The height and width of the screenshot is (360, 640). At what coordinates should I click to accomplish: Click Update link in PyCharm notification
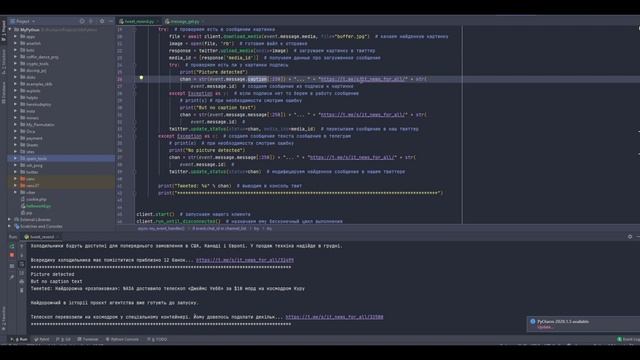click(544, 327)
